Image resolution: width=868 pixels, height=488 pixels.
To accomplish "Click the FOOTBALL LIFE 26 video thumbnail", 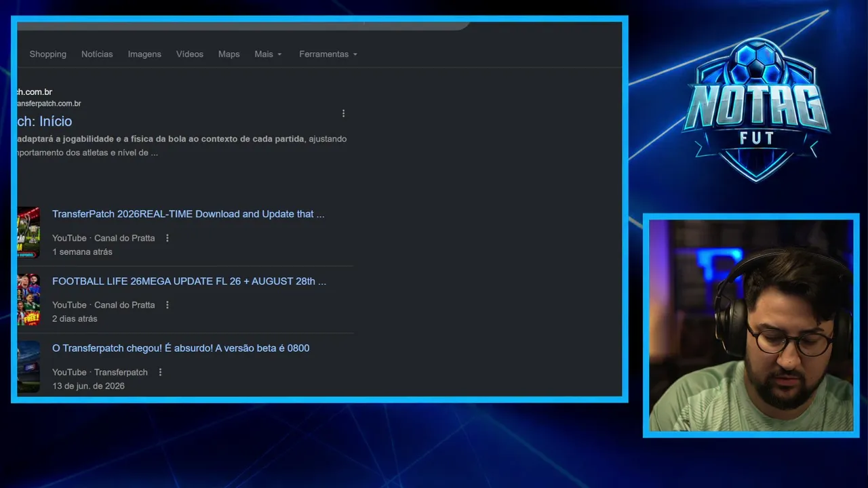I will [28, 300].
